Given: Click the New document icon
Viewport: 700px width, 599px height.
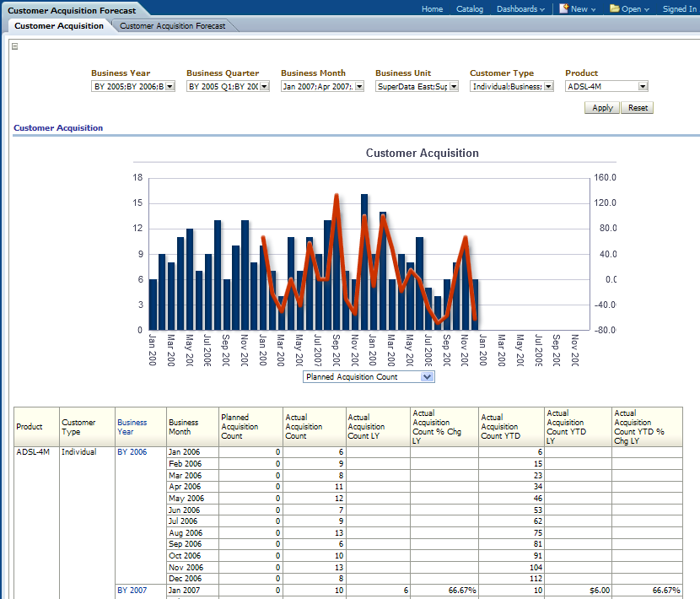Looking at the screenshot, I should tap(564, 8).
